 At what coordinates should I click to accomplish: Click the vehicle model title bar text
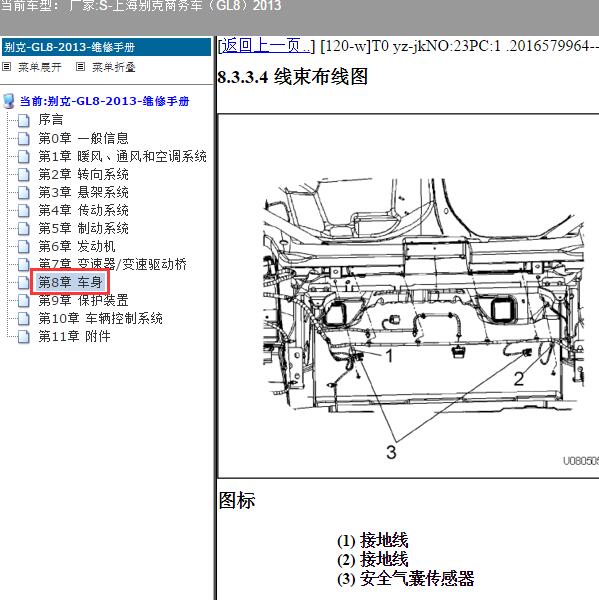tap(141, 6)
